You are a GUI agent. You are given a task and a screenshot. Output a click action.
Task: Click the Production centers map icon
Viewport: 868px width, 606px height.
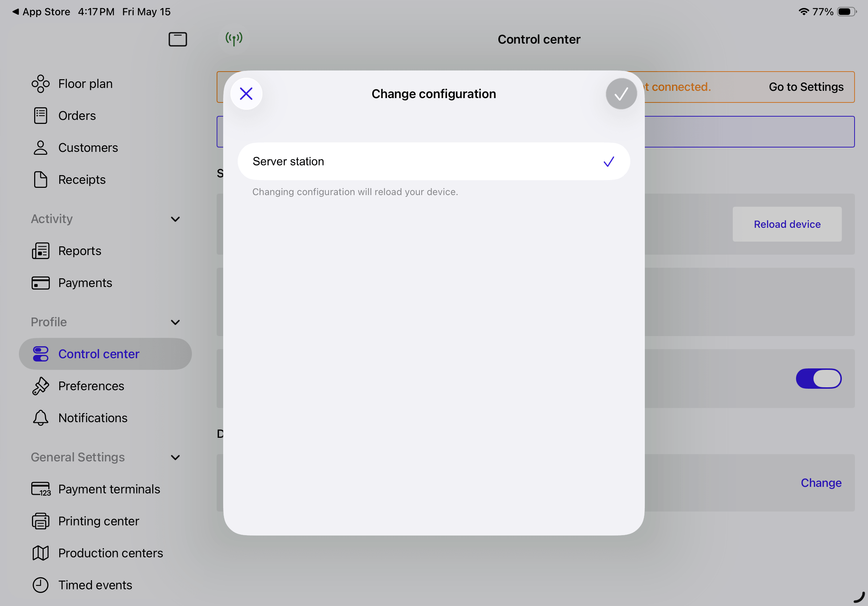[x=40, y=553]
